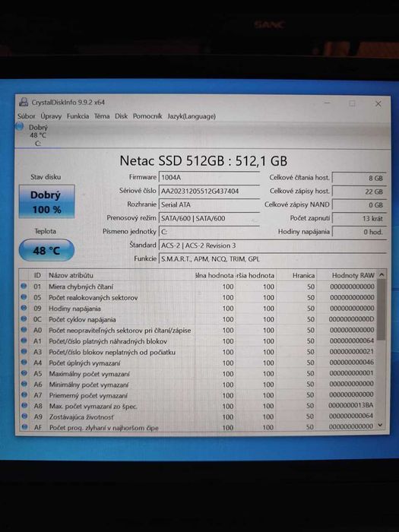Screen dimensions: 399x532
Task: Click the 48 °C temperature button
Action: coord(46,250)
